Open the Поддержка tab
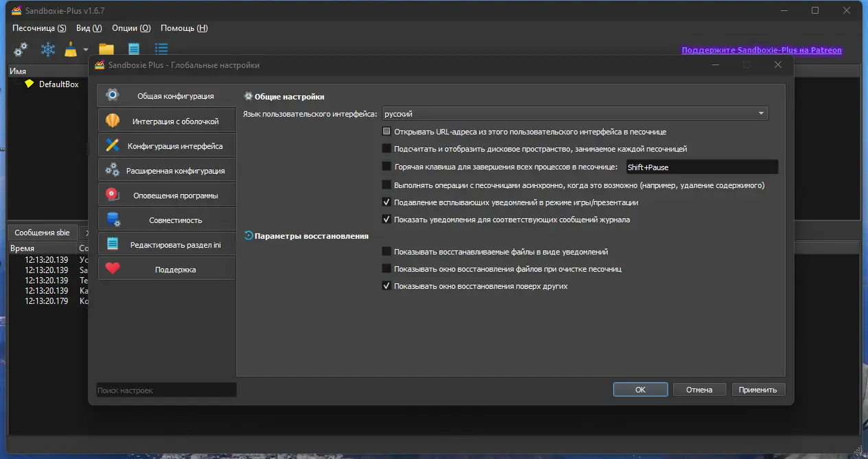Image resolution: width=868 pixels, height=459 pixels. tap(167, 269)
